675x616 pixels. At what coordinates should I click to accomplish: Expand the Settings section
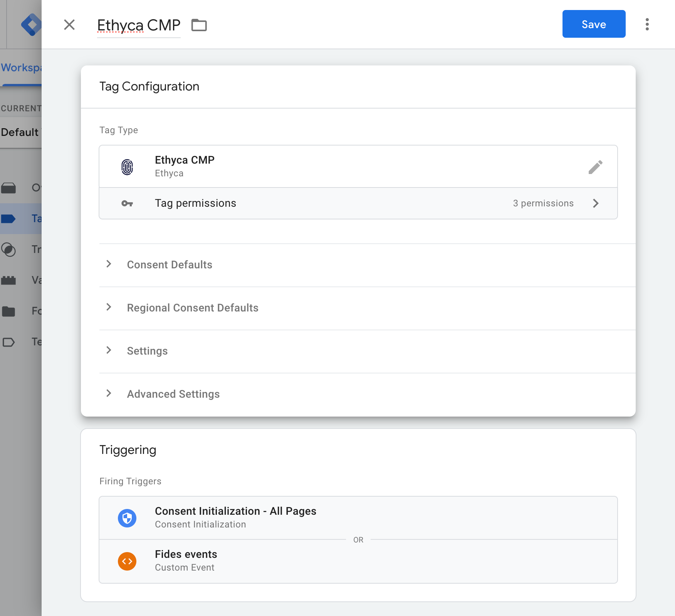pos(109,350)
